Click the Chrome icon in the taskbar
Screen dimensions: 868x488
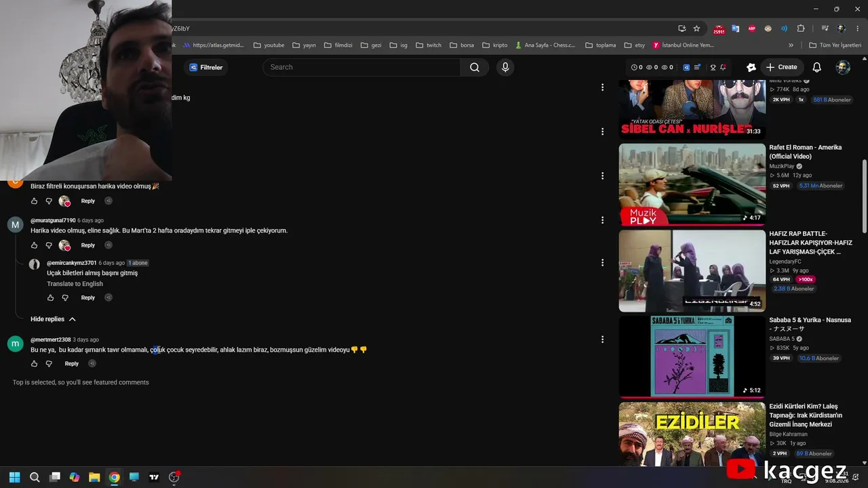coord(114,477)
